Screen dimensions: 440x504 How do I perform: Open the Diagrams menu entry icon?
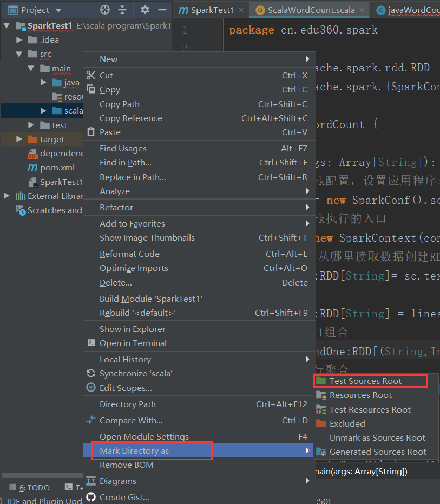point(91,481)
